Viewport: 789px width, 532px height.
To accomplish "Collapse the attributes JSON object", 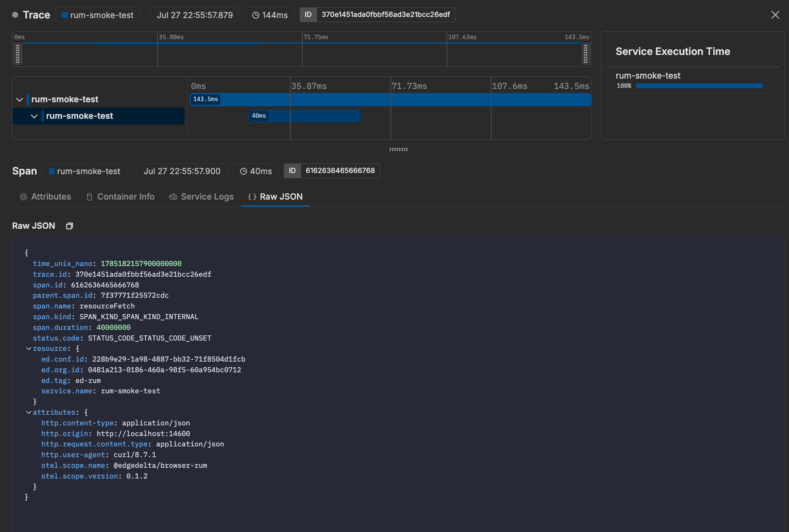I will coord(28,412).
